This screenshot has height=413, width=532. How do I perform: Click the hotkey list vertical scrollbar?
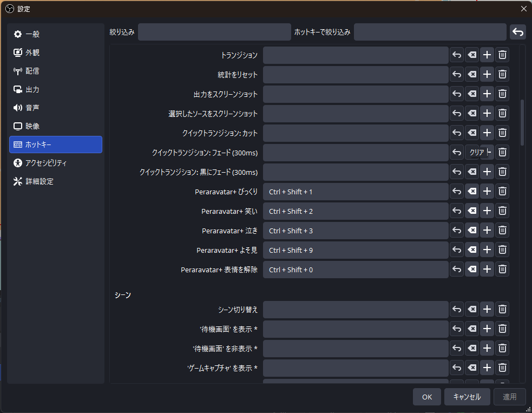pyautogui.click(x=522, y=123)
